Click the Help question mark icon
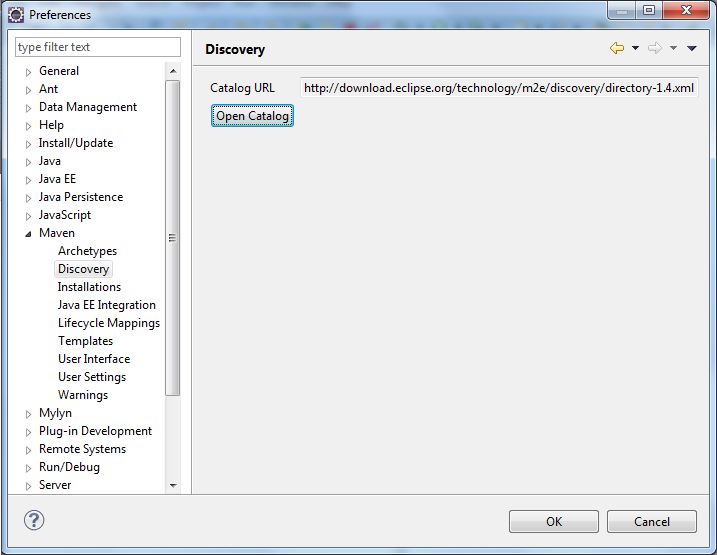Image resolution: width=717 pixels, height=555 pixels. pyautogui.click(x=34, y=520)
